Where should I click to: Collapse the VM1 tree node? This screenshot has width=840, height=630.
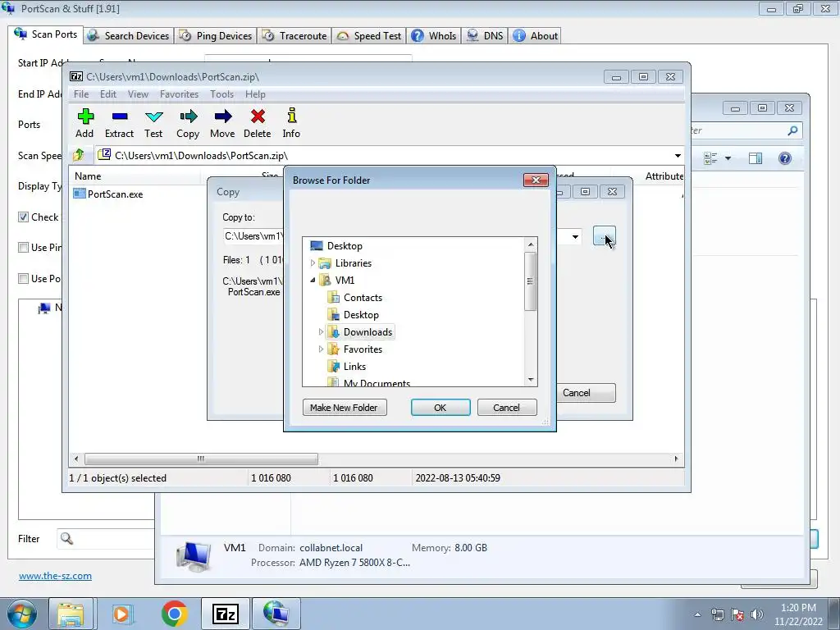(313, 281)
